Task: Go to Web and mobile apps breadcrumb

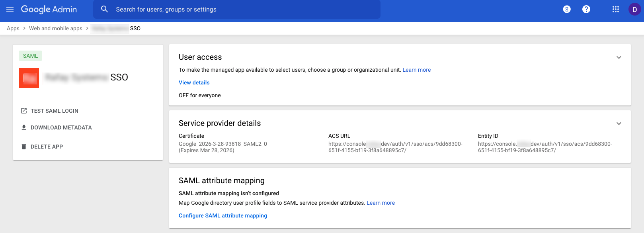Action: [56, 28]
